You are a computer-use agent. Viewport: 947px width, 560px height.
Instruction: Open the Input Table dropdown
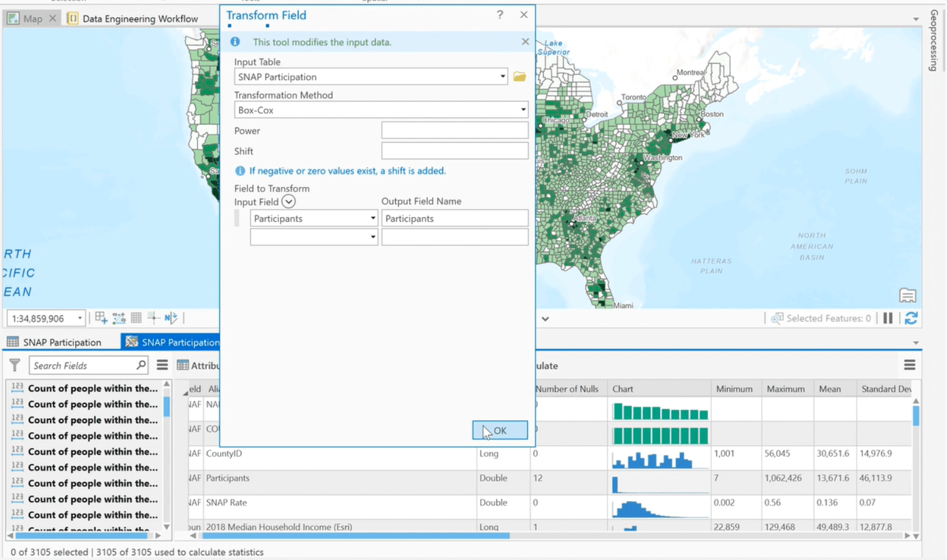[x=503, y=77]
